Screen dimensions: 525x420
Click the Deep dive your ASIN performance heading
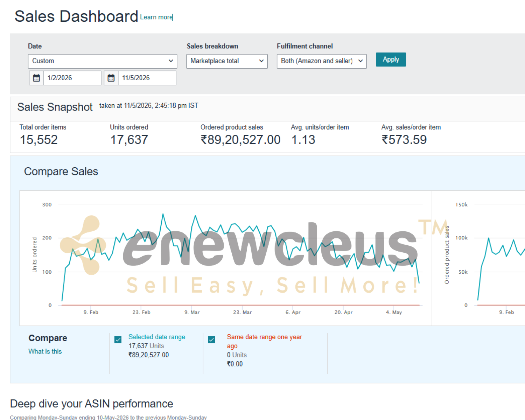pyautogui.click(x=92, y=404)
